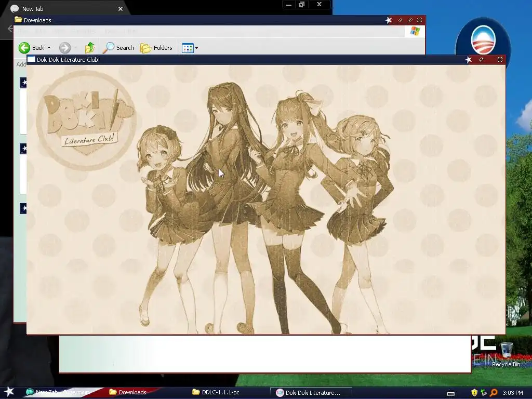Minimize the Doki Doki Literature Club window

point(481,60)
